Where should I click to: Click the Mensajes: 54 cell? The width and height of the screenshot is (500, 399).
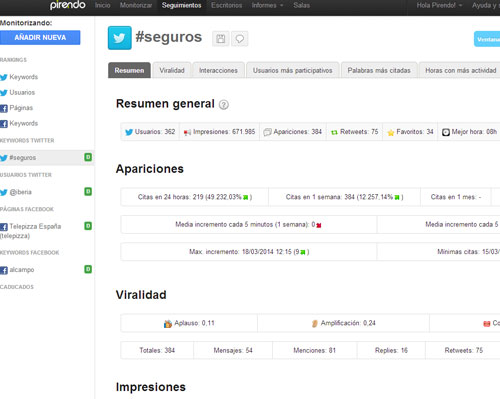233,350
